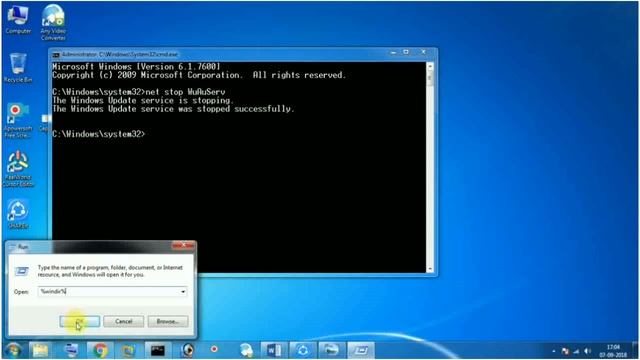Open the Recycle Bin icon
Image resolution: width=640 pixels, height=360 pixels.
click(18, 68)
